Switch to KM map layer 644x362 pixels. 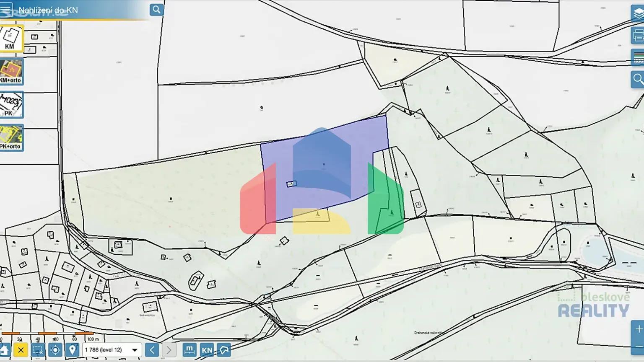point(11,38)
